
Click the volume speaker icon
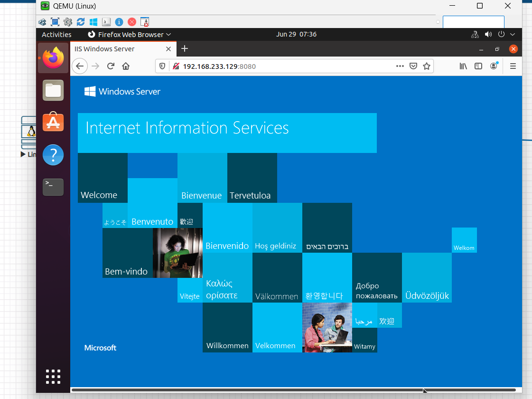point(488,34)
